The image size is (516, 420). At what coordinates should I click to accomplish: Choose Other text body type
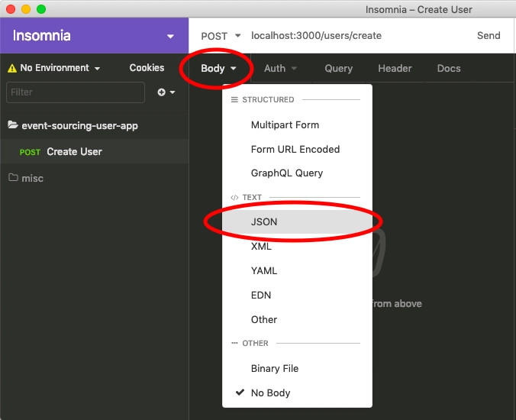(297, 319)
